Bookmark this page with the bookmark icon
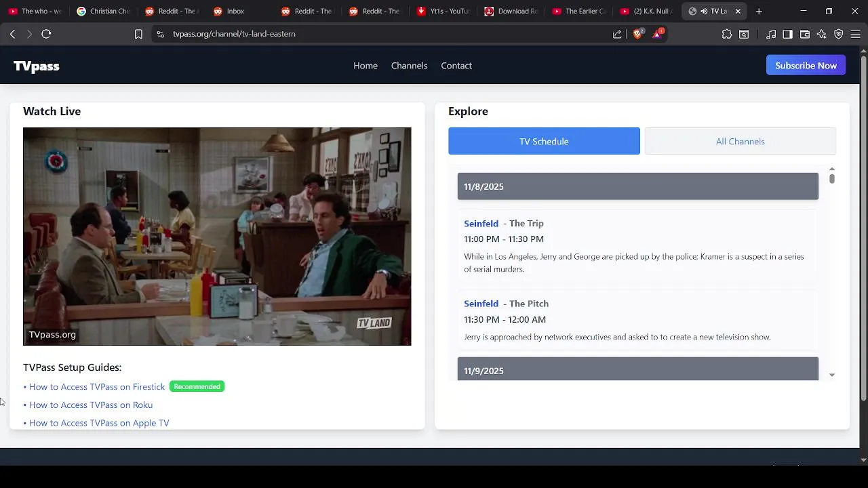Viewport: 868px width, 488px height. pos(138,34)
